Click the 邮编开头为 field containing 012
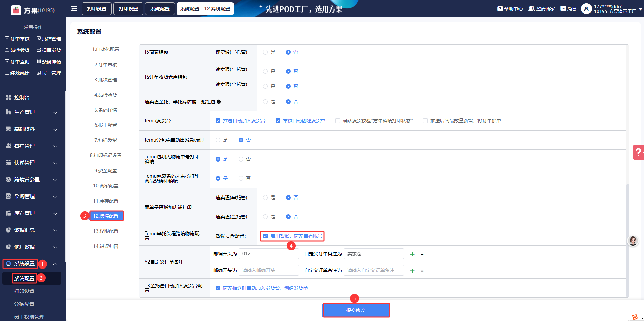 pos(269,254)
